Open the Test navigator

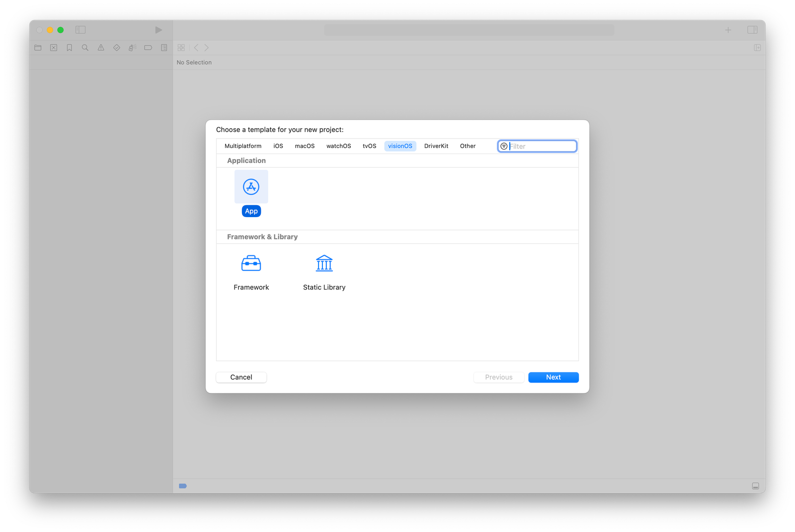pyautogui.click(x=116, y=47)
